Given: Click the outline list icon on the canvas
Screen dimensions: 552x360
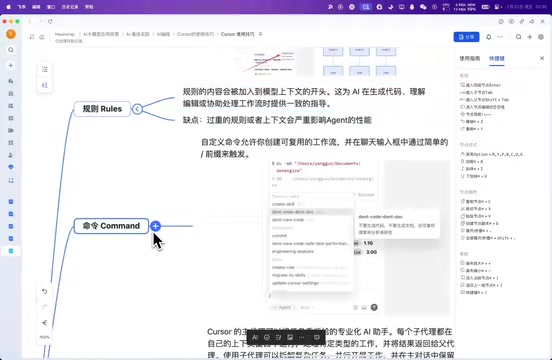Looking at the screenshot, I should (x=45, y=69).
